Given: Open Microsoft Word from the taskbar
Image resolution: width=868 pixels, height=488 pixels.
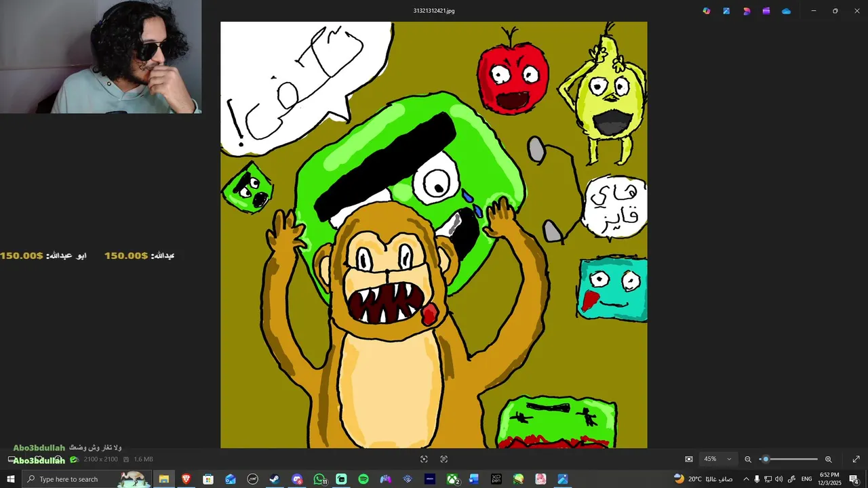Looking at the screenshot, I should pyautogui.click(x=474, y=479).
